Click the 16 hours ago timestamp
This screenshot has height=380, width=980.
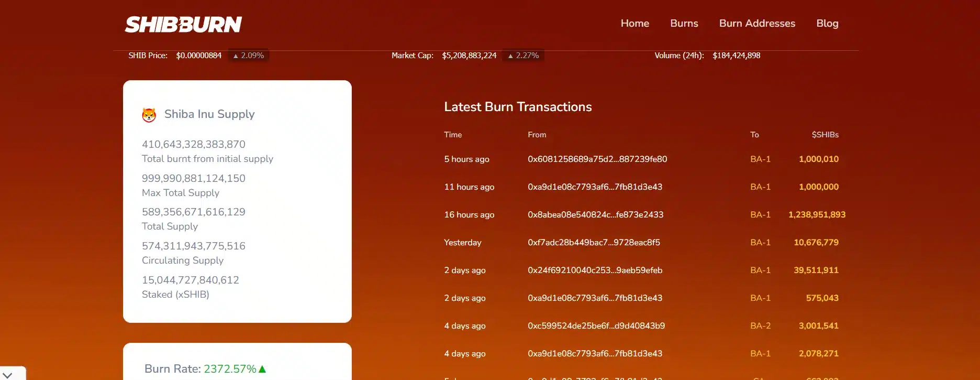469,214
